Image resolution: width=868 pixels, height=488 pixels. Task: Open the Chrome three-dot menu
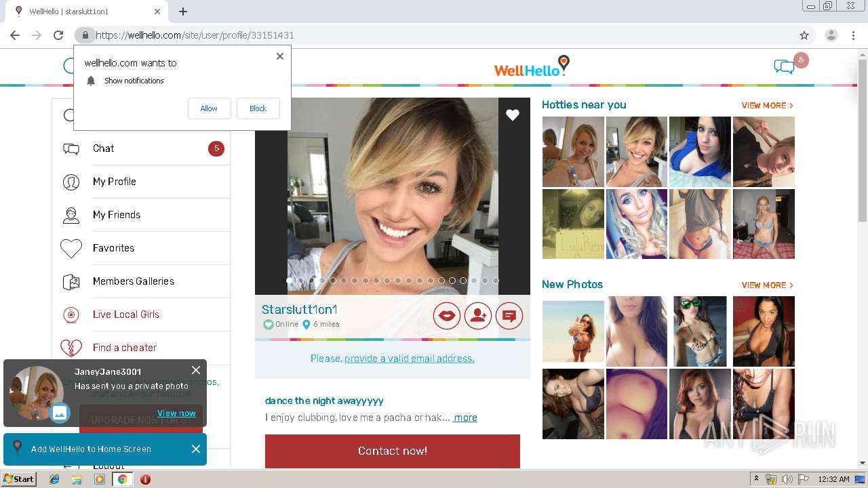[x=854, y=35]
